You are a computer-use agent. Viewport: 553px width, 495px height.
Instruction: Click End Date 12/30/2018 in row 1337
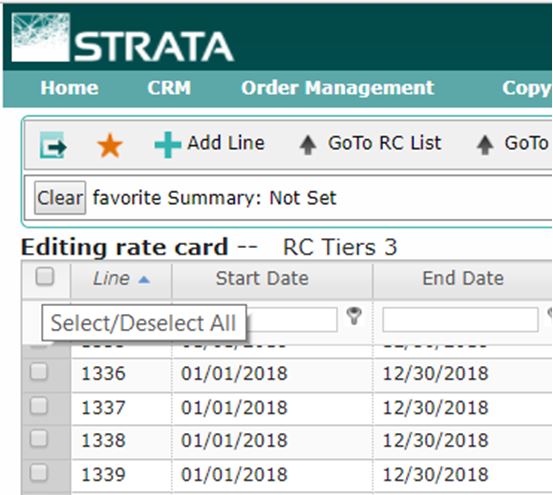(x=436, y=408)
